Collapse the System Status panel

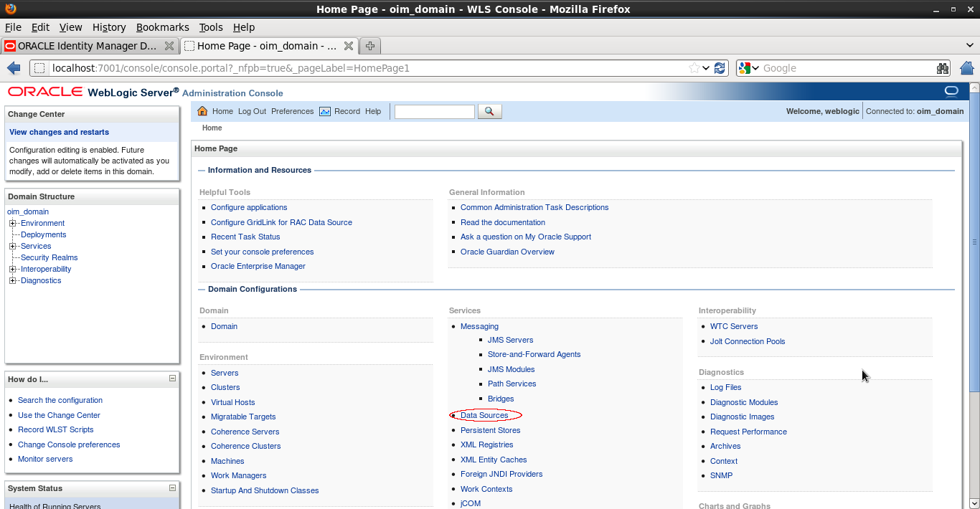point(172,488)
